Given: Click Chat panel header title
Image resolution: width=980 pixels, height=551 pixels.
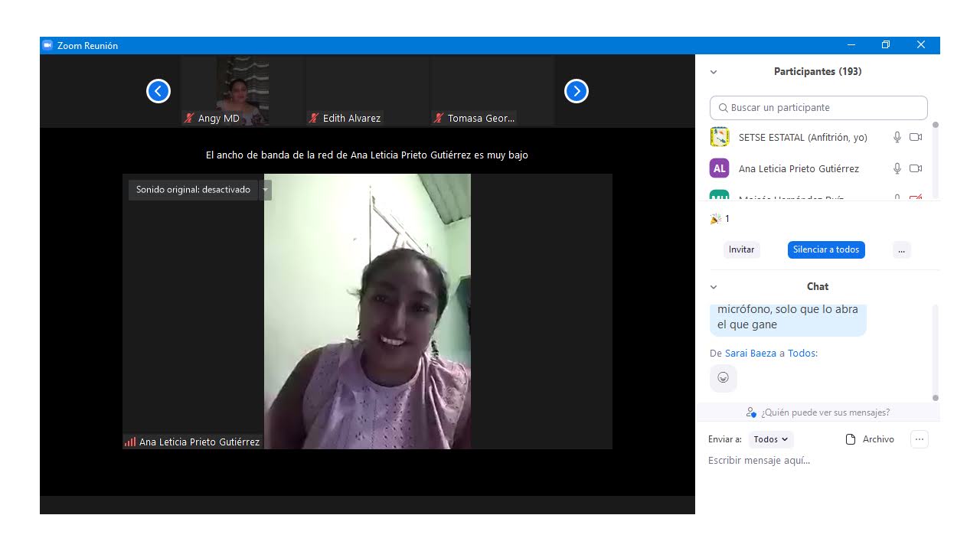Looking at the screenshot, I should (x=818, y=286).
